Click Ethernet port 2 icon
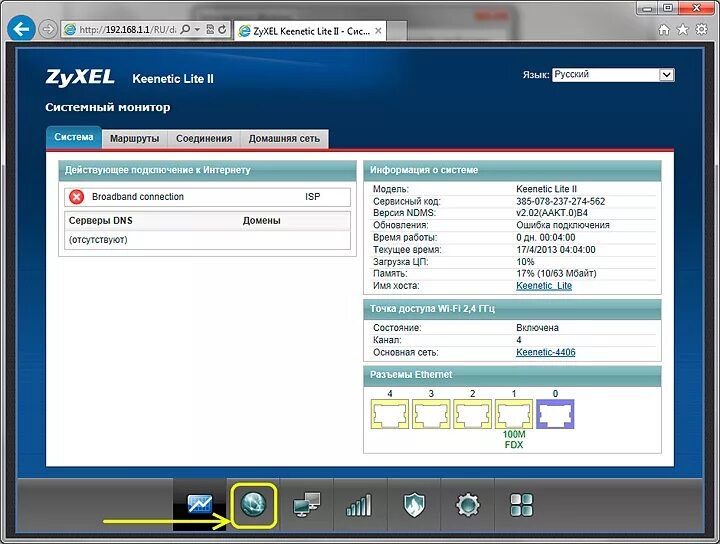Viewport: 720px width, 544px height. tap(472, 414)
